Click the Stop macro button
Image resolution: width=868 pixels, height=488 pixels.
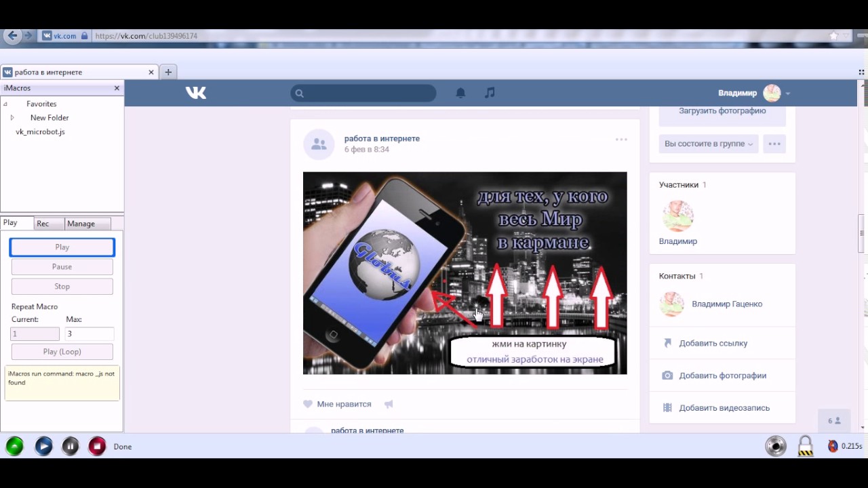62,287
